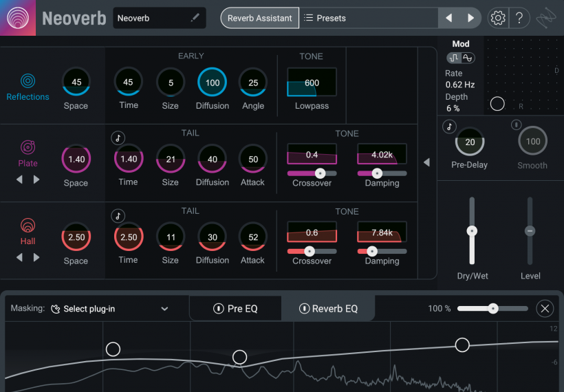Open the Masking Select plug-in dropdown
The image size is (564, 392).
[x=110, y=309]
